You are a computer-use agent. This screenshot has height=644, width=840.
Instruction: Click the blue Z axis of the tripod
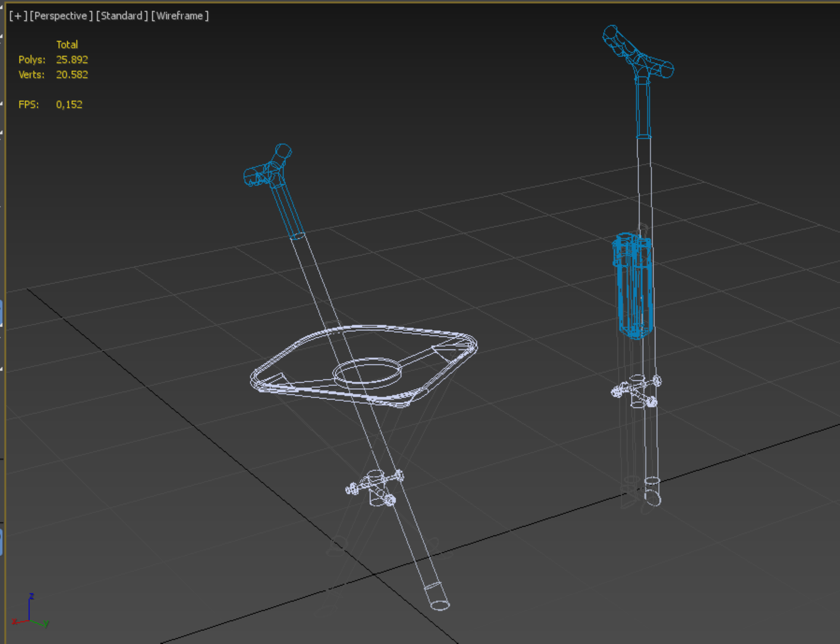(30, 609)
